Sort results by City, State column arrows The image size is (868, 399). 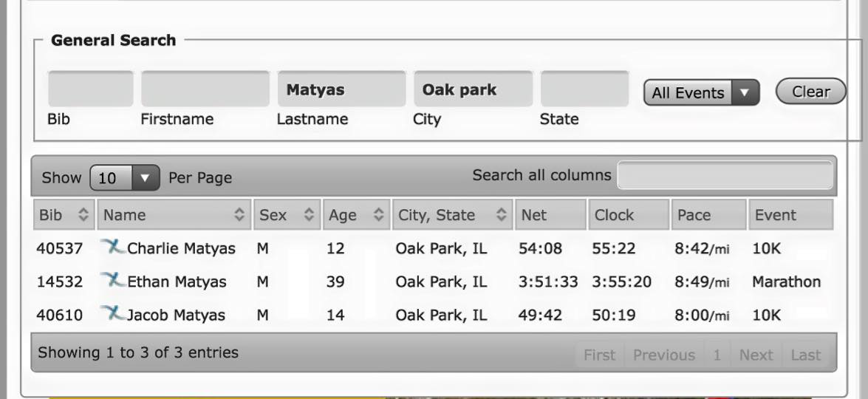click(x=502, y=215)
